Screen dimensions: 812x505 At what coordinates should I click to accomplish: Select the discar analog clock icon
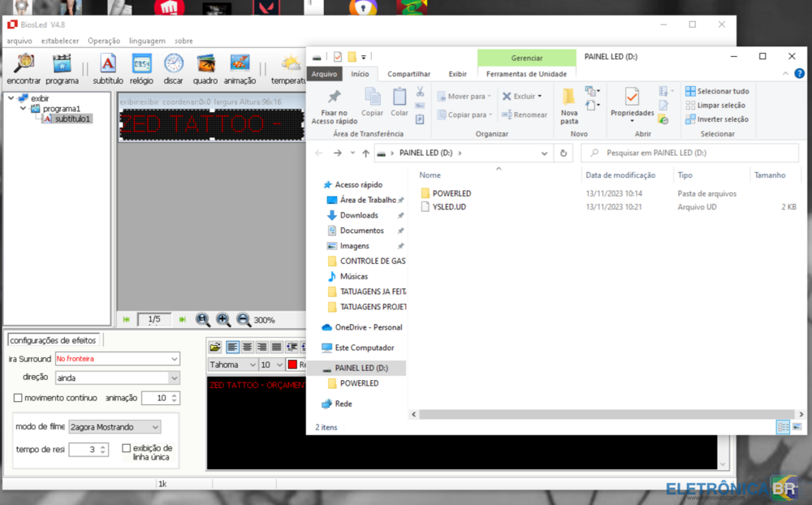[173, 65]
